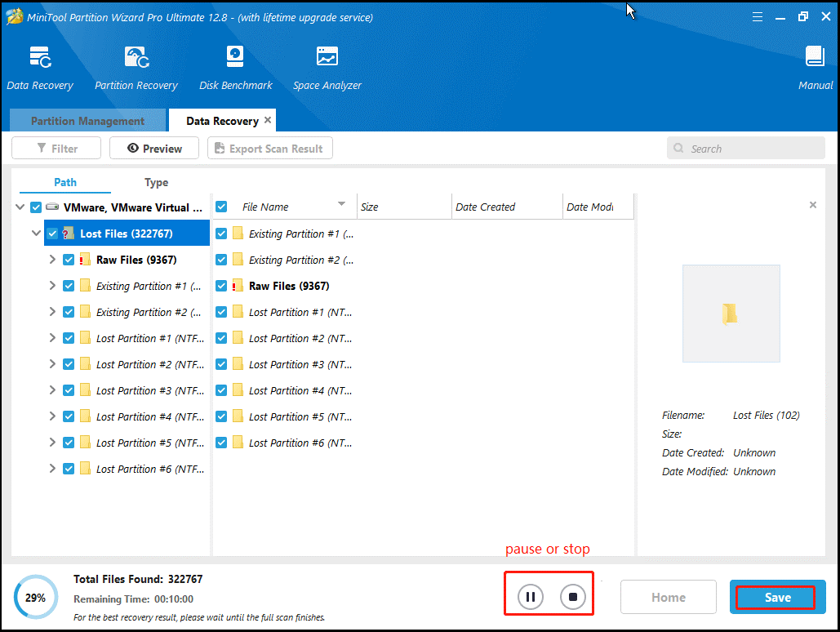Image resolution: width=840 pixels, height=632 pixels.
Task: Click the Preview button
Action: (154, 148)
